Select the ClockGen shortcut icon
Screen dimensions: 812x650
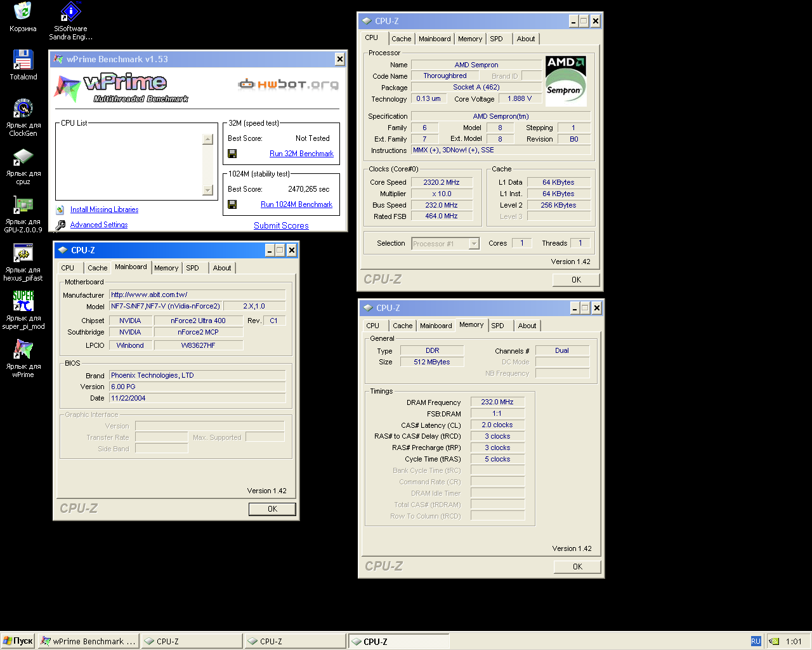coord(23,109)
